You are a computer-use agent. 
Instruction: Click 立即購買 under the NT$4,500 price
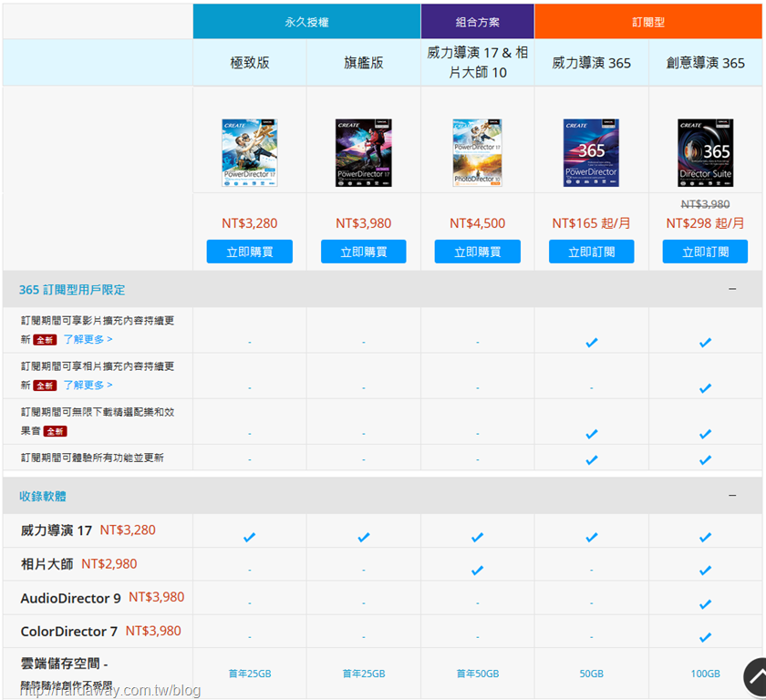tap(477, 252)
